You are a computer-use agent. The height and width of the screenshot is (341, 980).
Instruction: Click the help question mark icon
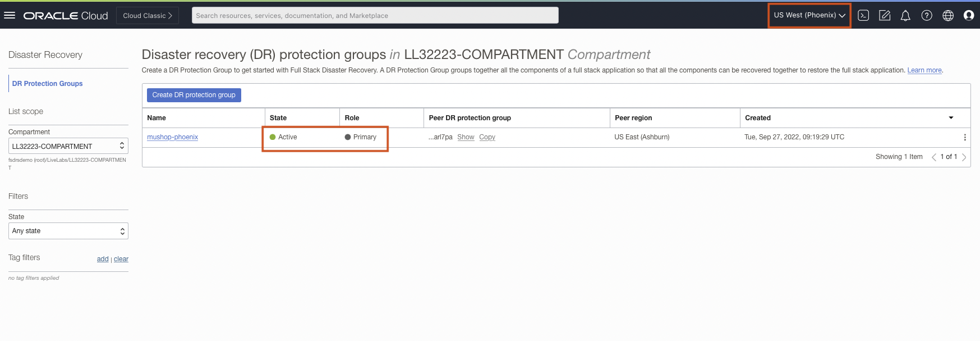927,16
